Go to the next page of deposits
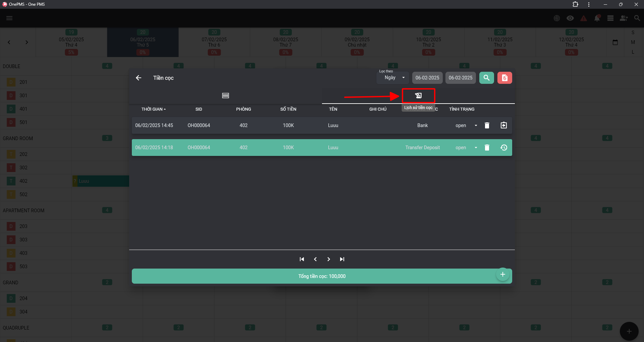 click(329, 259)
